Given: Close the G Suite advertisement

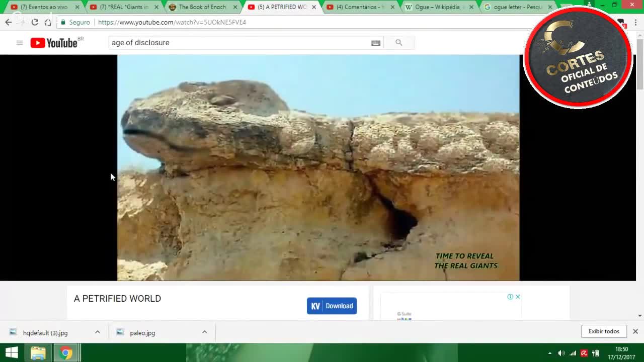Looking at the screenshot, I should (x=518, y=297).
